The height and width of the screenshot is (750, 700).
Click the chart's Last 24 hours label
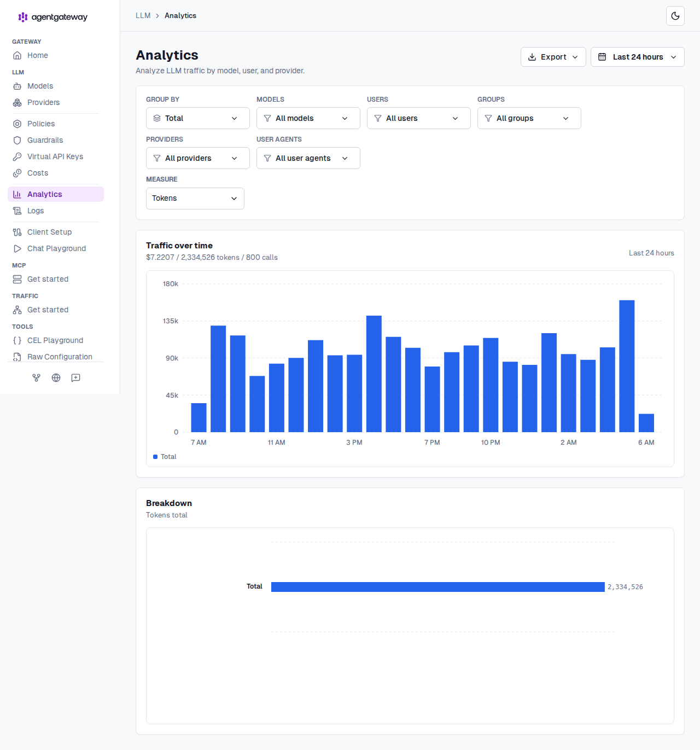[x=651, y=253]
